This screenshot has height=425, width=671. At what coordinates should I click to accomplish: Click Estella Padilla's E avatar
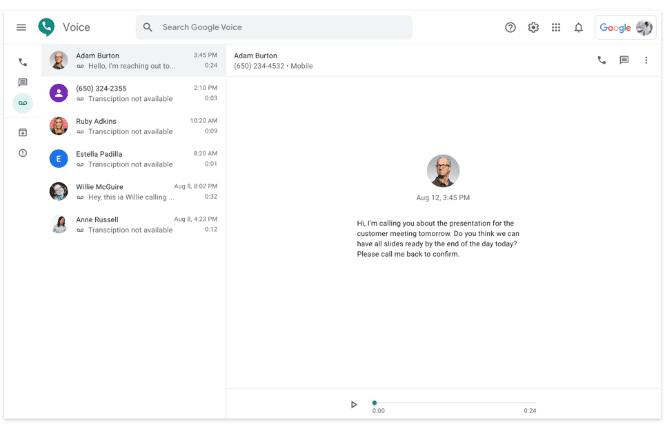coord(59,159)
